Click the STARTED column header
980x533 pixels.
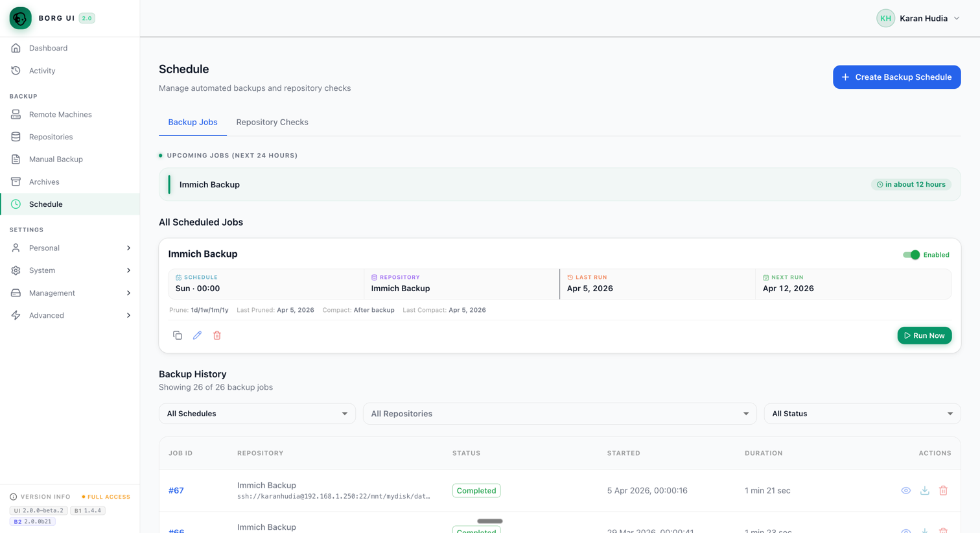624,453
